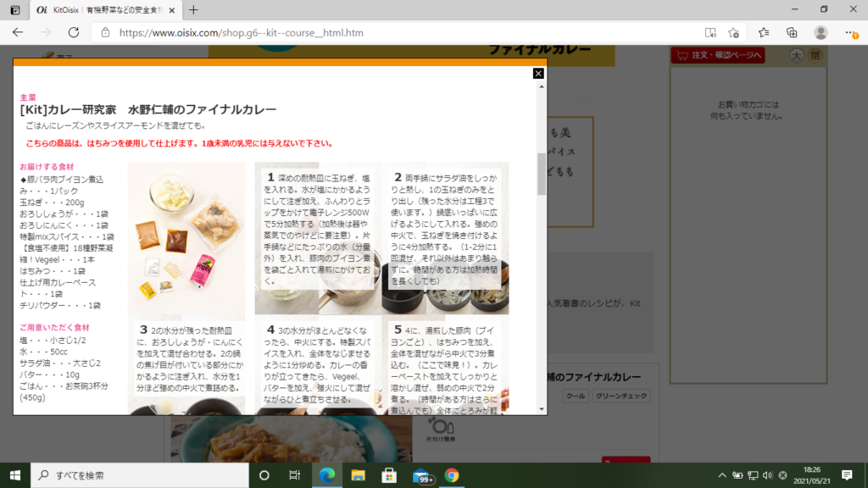Click the step 2 instruction text
868x488 pixels.
coord(444,229)
